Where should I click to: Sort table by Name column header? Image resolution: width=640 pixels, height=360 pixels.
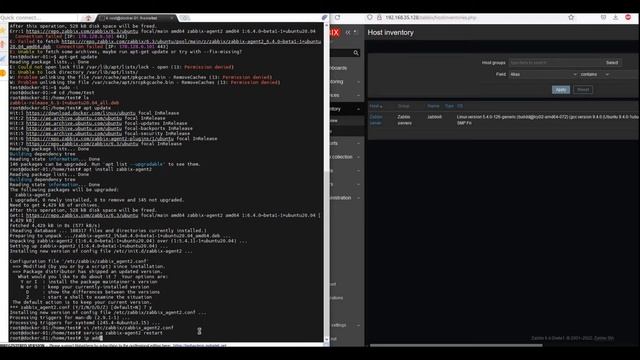point(433,106)
